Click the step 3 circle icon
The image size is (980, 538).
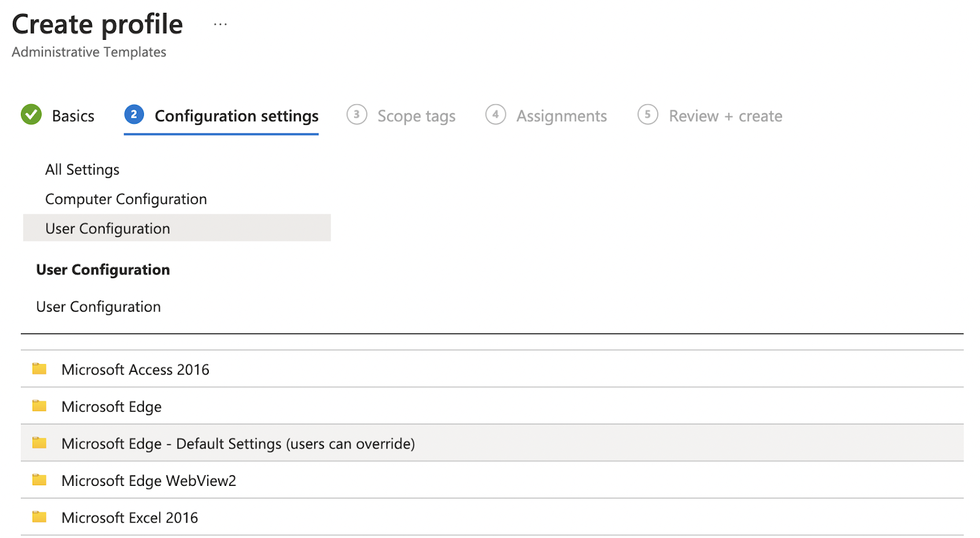[356, 115]
